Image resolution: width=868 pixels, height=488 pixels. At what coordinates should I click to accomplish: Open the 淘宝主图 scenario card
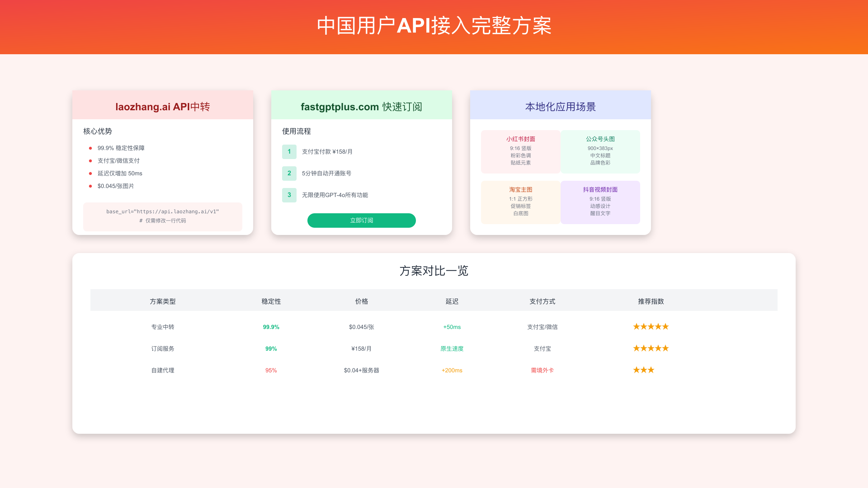pos(521,202)
